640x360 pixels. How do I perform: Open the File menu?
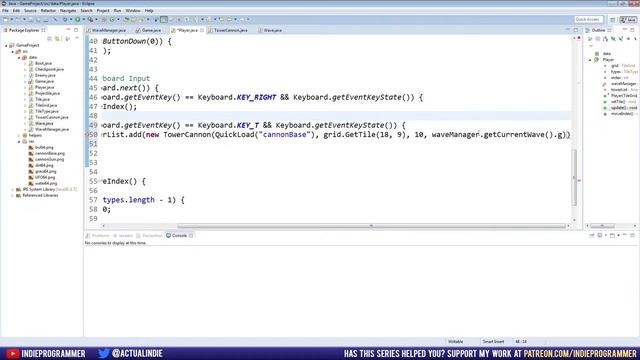point(5,11)
